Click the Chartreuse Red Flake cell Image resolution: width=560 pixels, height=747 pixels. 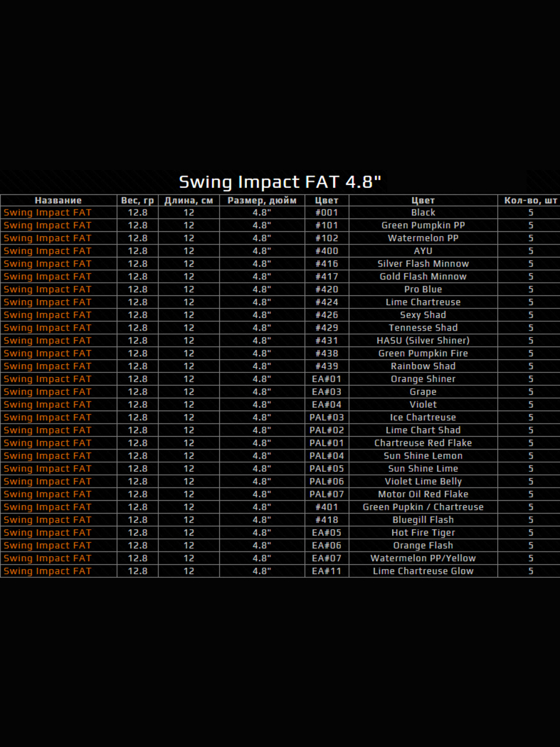point(423,443)
